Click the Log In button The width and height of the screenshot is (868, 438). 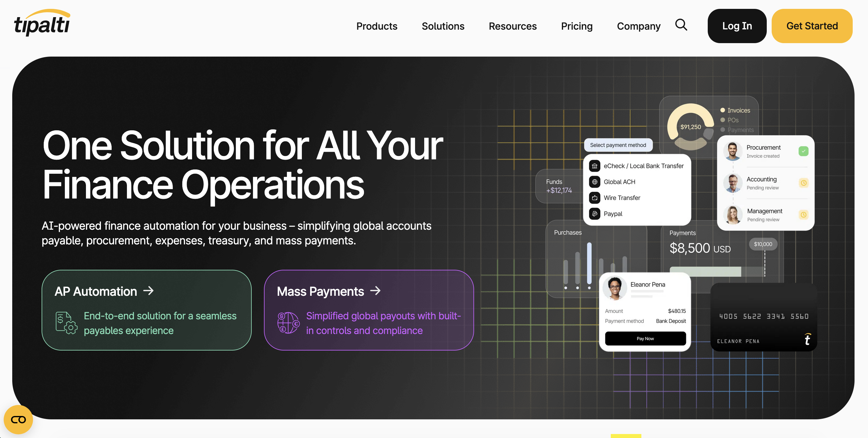737,26
